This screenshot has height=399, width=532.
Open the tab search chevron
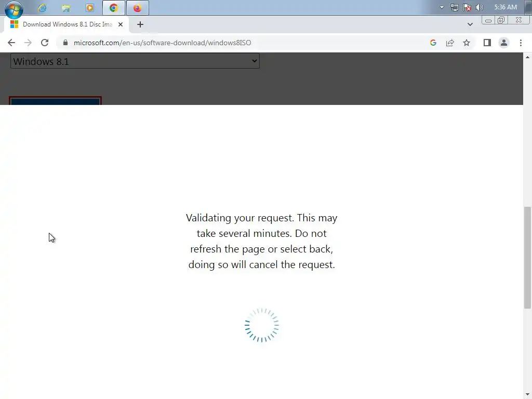coord(470,24)
